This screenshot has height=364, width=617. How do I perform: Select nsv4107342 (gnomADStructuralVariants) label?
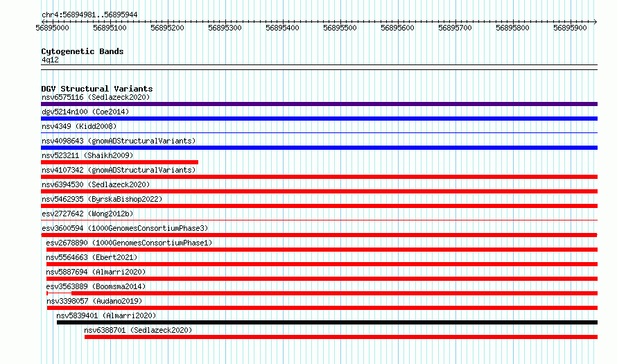coord(119,170)
